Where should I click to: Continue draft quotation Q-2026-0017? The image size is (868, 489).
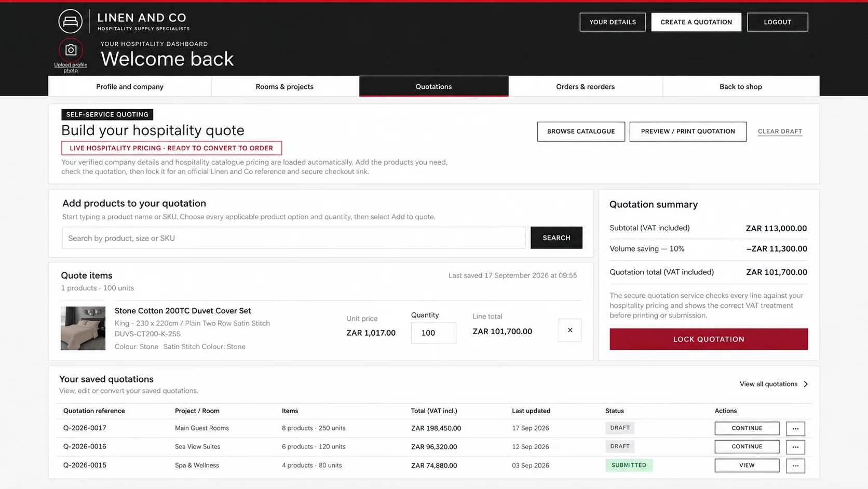click(x=747, y=428)
